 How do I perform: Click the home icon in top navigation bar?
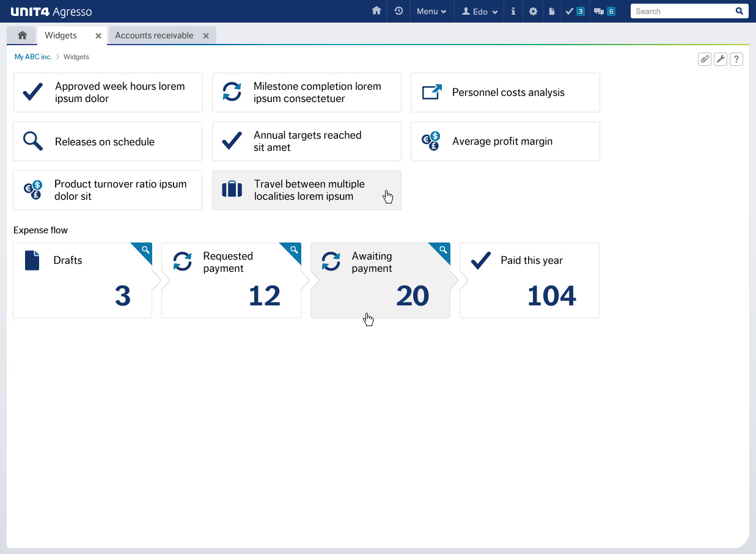[x=376, y=11]
